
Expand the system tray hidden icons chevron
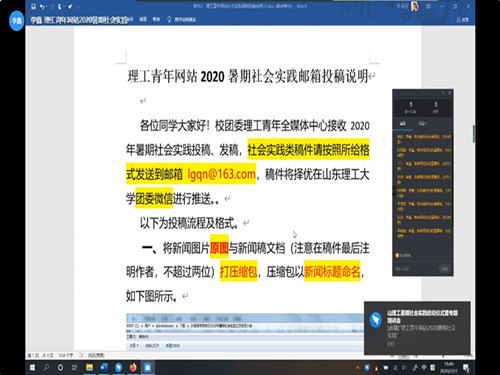pos(357,368)
